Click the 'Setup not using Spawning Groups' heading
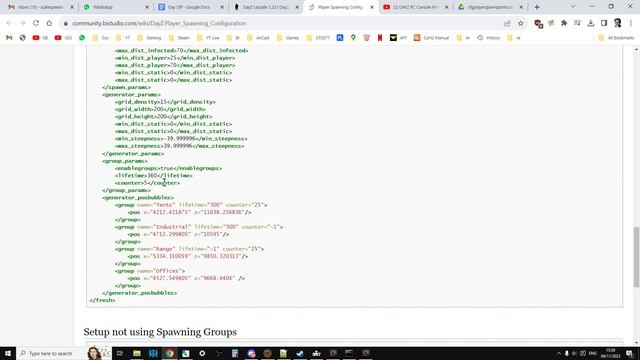The width and height of the screenshot is (640, 360). click(x=160, y=332)
